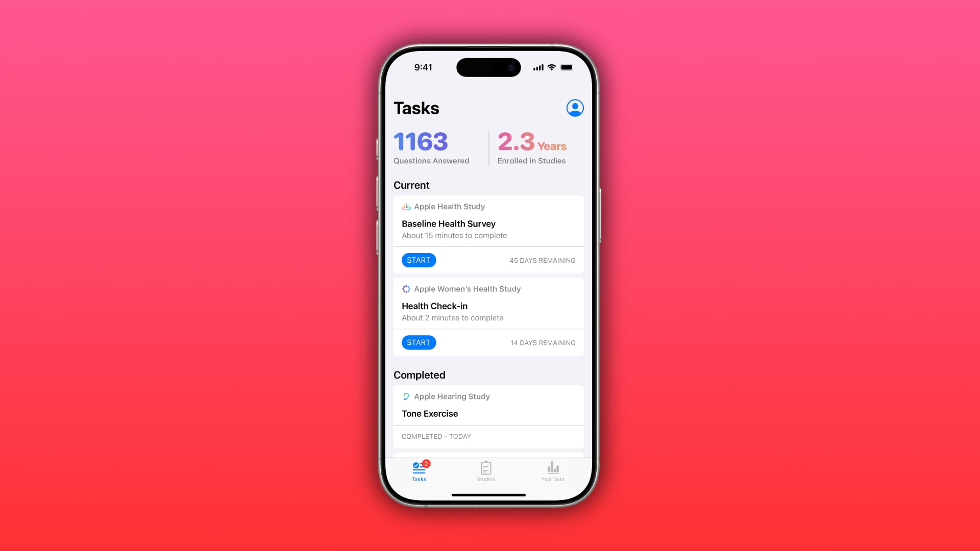Start the Baseline Health Survey

[419, 260]
